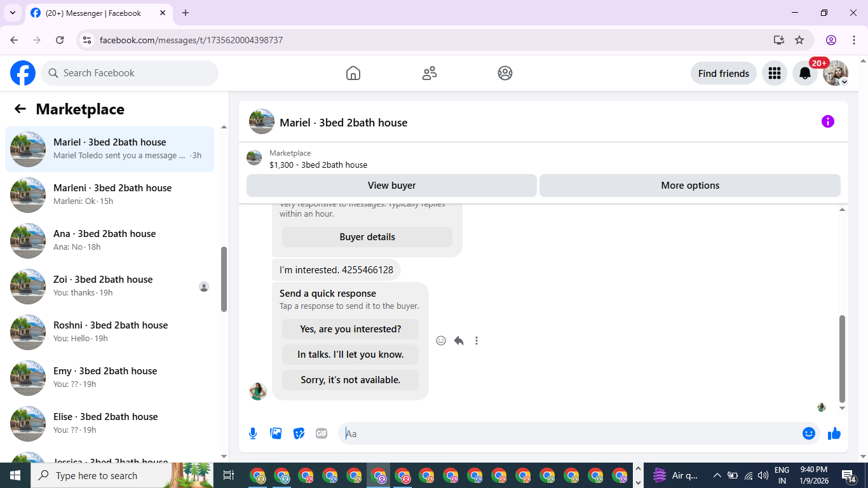Open Elise 3bed 2bath house chat
Image resolution: width=868 pixels, height=488 pixels.
[x=110, y=424]
